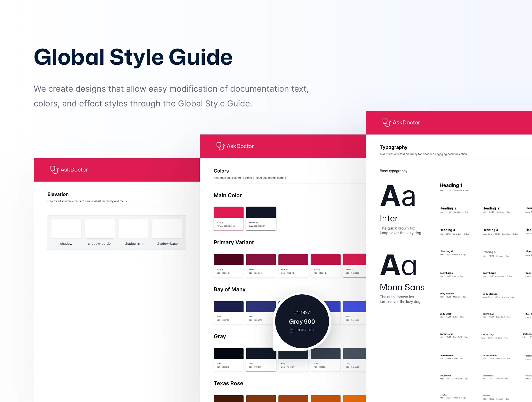
Task: Click the stethoscope logo icon in Colors panel
Action: 220,146
